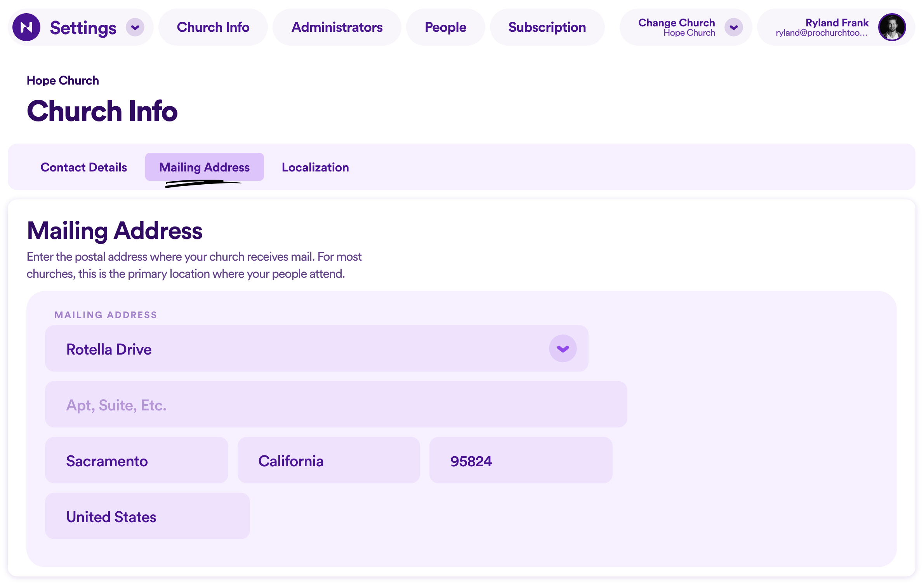
Task: Click the Ryland Frank account name
Action: point(837,22)
